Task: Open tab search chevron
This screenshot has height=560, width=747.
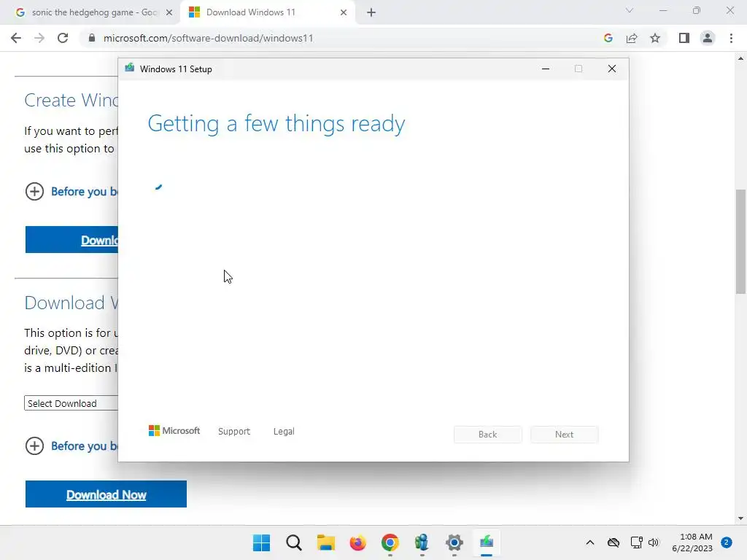Action: [x=630, y=10]
